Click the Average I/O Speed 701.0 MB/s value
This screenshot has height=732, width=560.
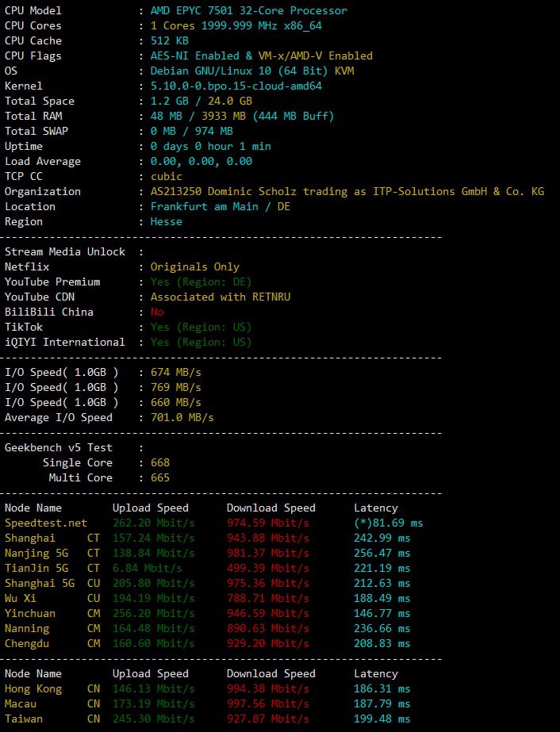point(182,418)
